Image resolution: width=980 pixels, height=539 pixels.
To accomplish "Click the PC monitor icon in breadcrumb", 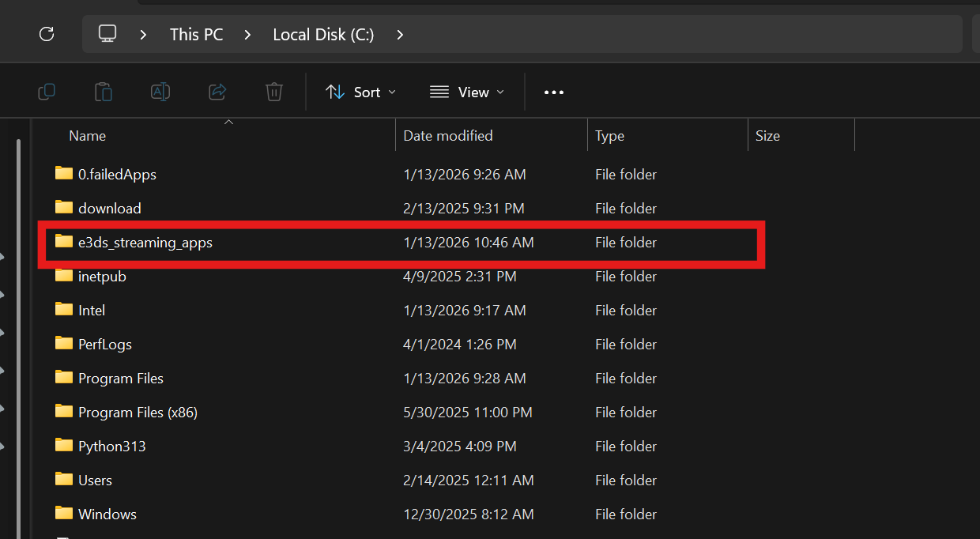I will coord(107,34).
